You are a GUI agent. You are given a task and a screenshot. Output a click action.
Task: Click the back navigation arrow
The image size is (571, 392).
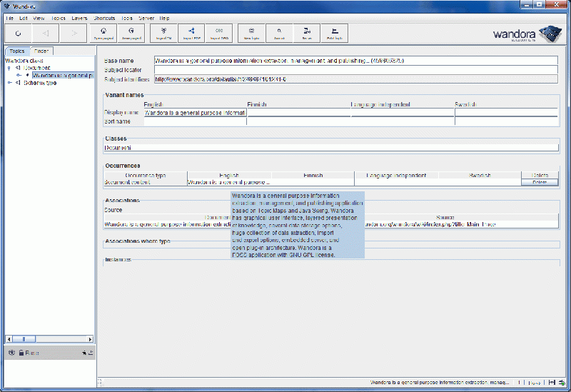point(46,33)
